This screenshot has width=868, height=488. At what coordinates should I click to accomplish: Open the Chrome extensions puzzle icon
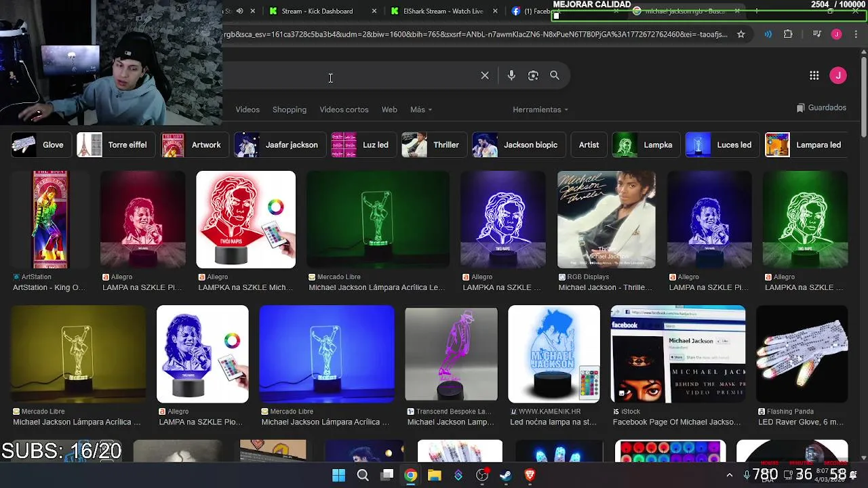(x=788, y=34)
